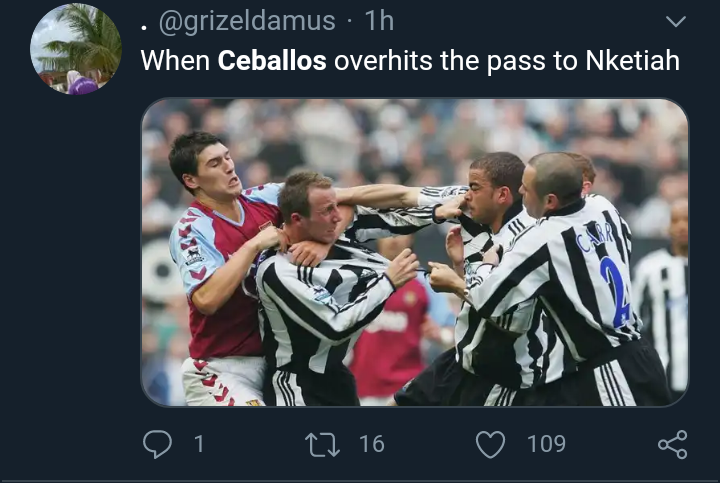The width and height of the screenshot is (720, 483).
Task: Open the share icon menu
Action: coord(671,443)
